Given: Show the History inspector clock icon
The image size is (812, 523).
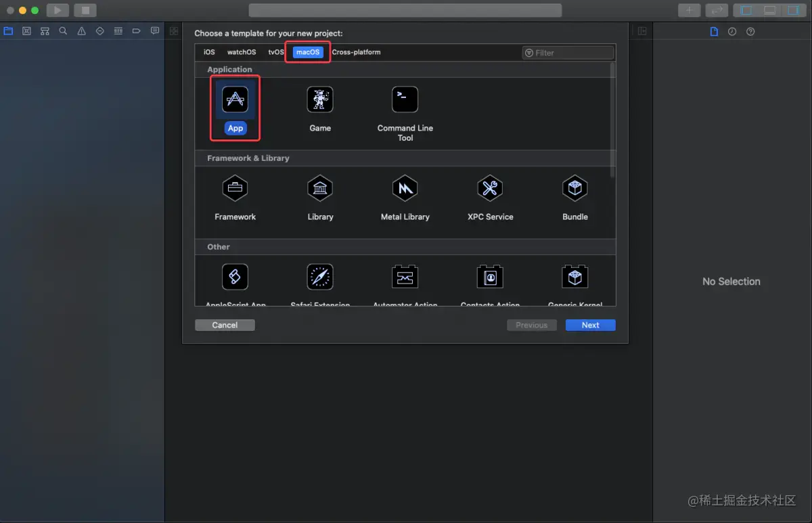Looking at the screenshot, I should tap(732, 32).
